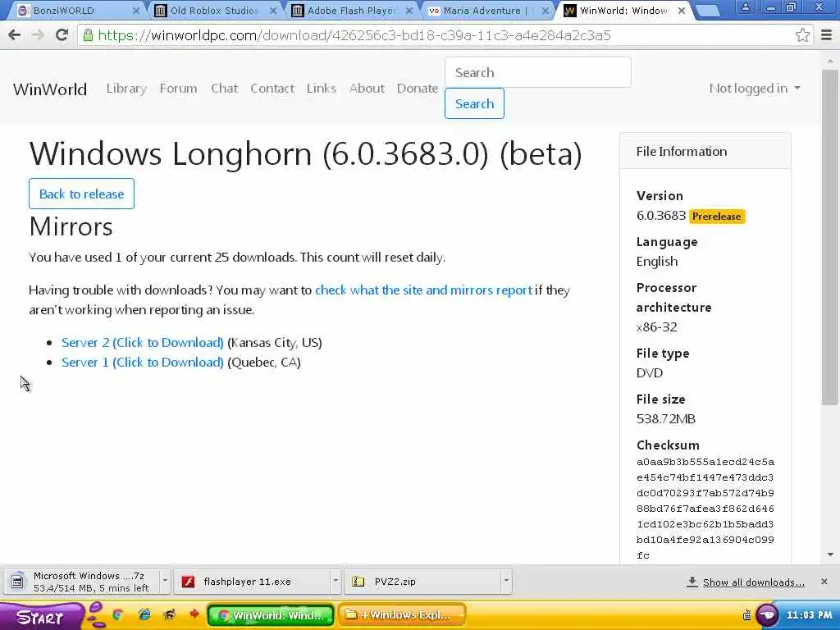Image resolution: width=840 pixels, height=630 pixels.
Task: Go back using the browser back arrow
Action: click(15, 35)
